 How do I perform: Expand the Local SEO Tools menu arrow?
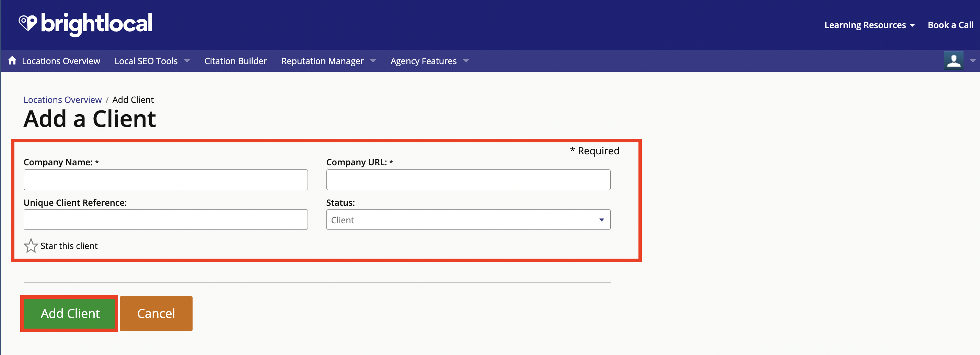point(187,61)
